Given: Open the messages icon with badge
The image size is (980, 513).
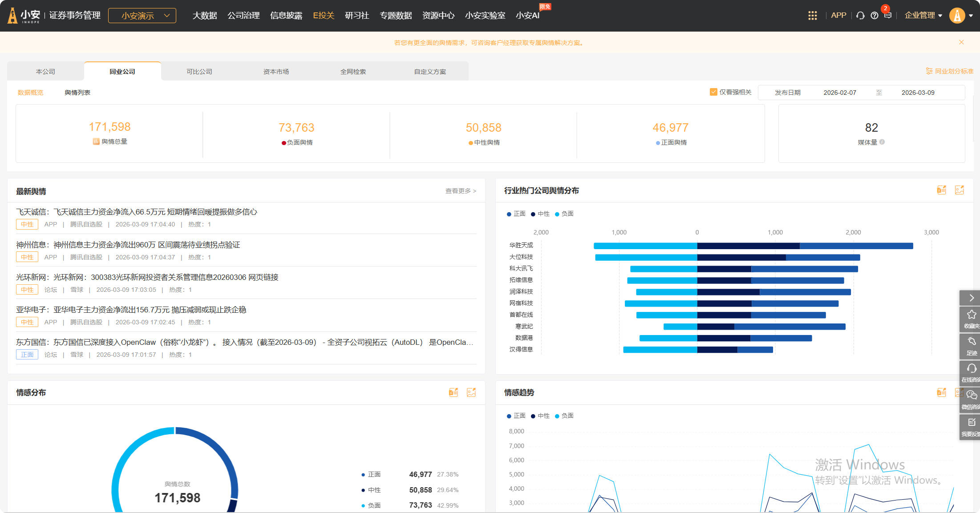Looking at the screenshot, I should coord(887,16).
